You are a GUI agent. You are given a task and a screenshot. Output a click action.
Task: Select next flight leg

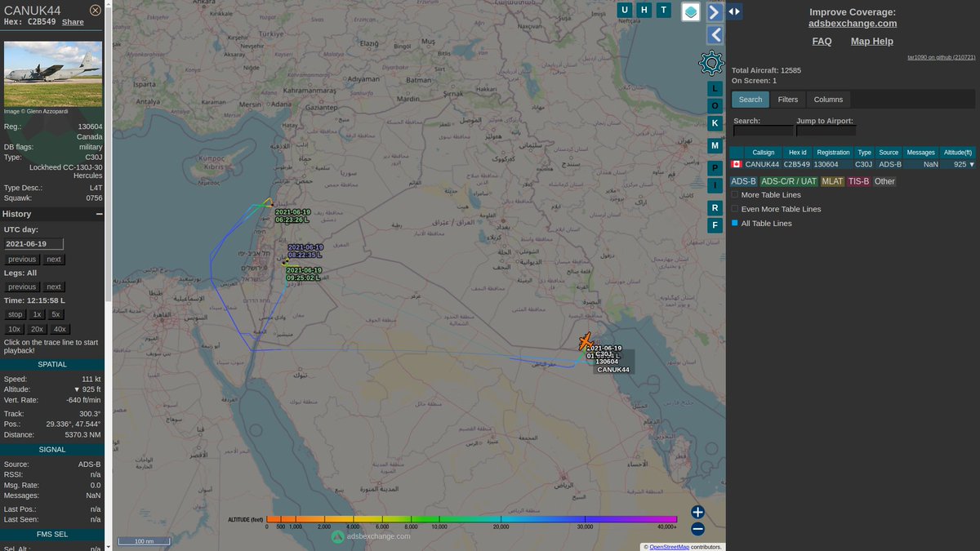53,287
